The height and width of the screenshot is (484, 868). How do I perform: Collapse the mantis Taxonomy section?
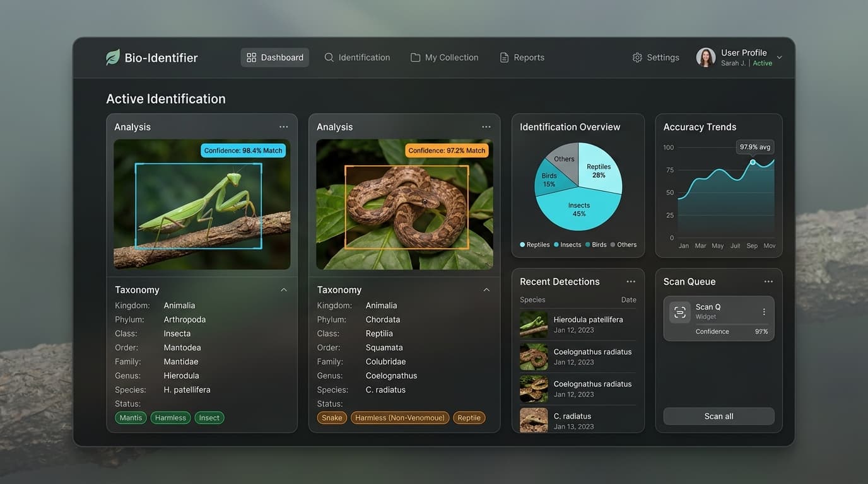click(284, 290)
